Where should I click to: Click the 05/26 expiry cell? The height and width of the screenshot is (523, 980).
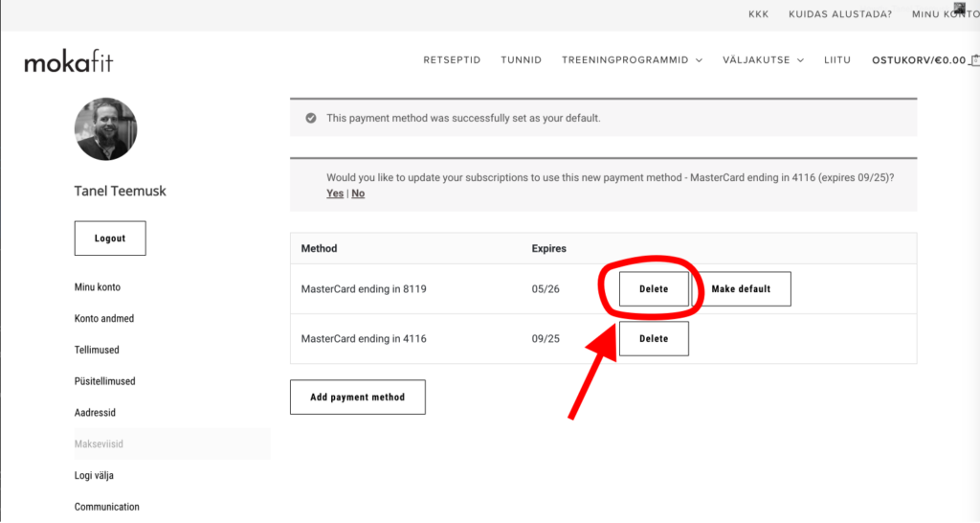[x=546, y=289]
